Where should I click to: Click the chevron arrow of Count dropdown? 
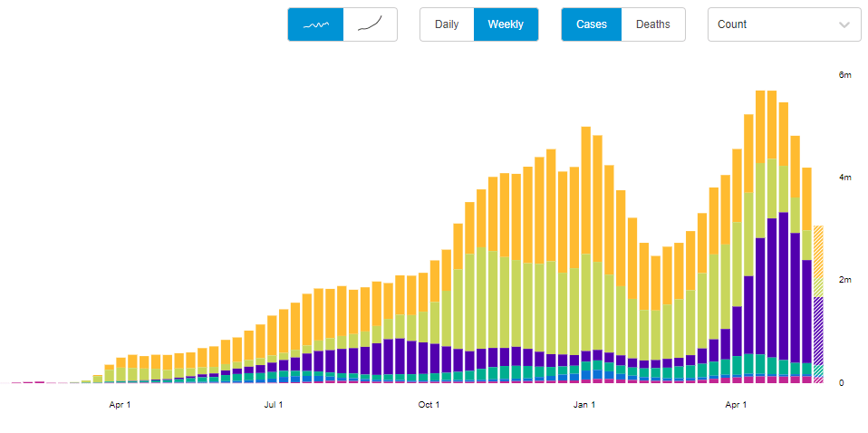click(x=844, y=25)
